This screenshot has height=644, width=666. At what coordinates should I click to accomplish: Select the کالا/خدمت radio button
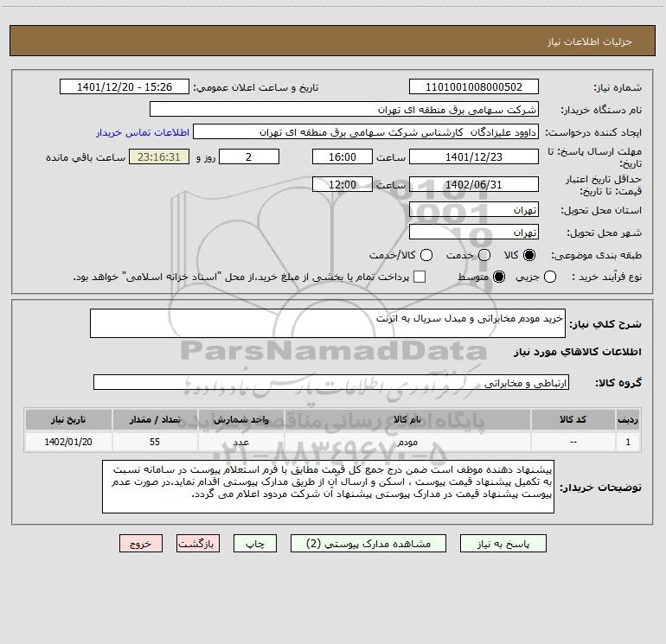point(426,255)
